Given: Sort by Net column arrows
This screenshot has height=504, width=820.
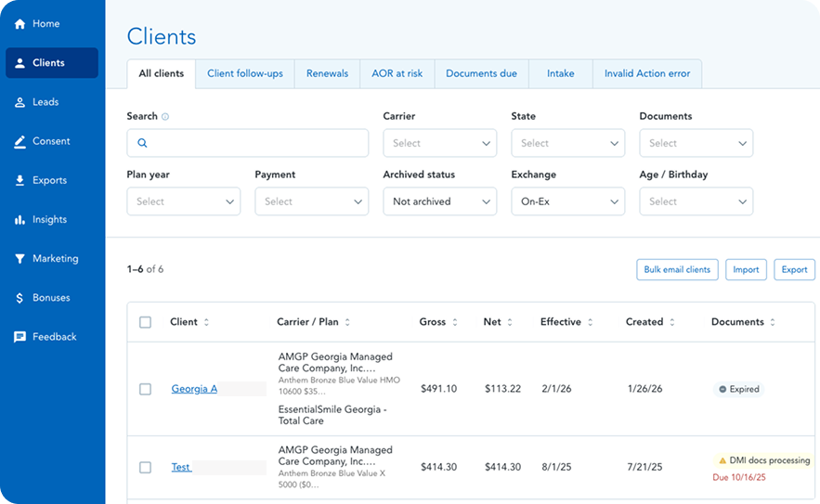Looking at the screenshot, I should [510, 322].
